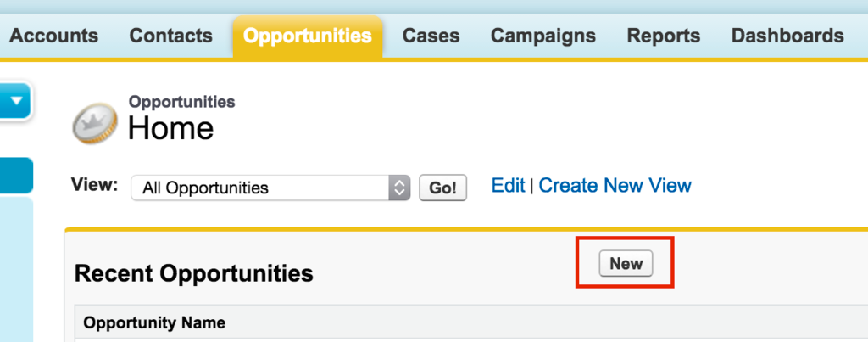Click the dark blue sidebar section header
The height and width of the screenshot is (342, 868).
tap(16, 175)
